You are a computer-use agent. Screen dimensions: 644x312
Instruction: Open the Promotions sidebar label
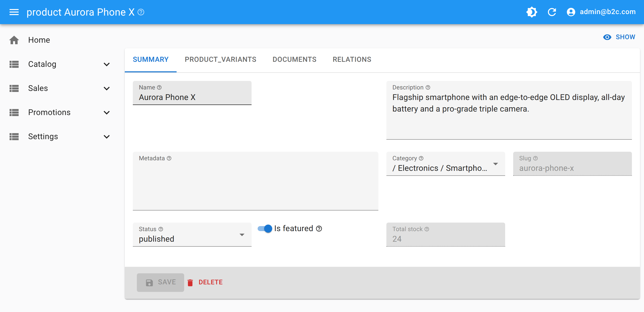pyautogui.click(x=49, y=112)
